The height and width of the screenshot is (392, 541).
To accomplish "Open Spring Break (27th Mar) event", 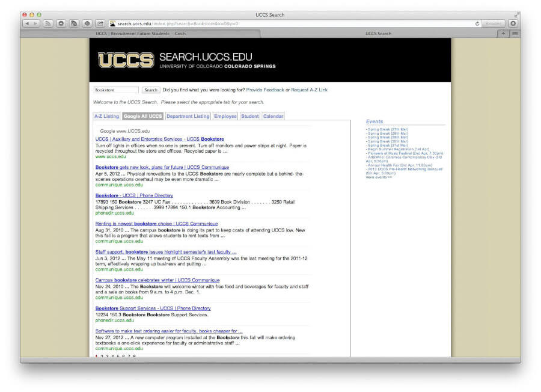I will (x=388, y=129).
